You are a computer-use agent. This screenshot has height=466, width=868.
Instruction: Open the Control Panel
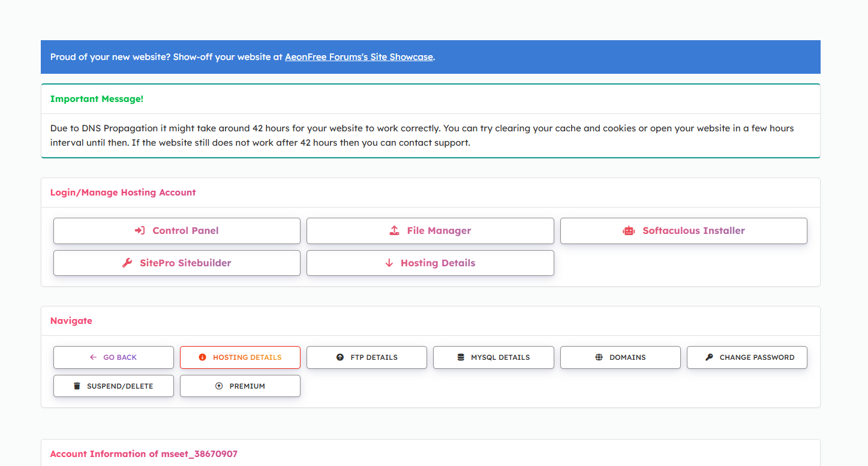point(177,231)
